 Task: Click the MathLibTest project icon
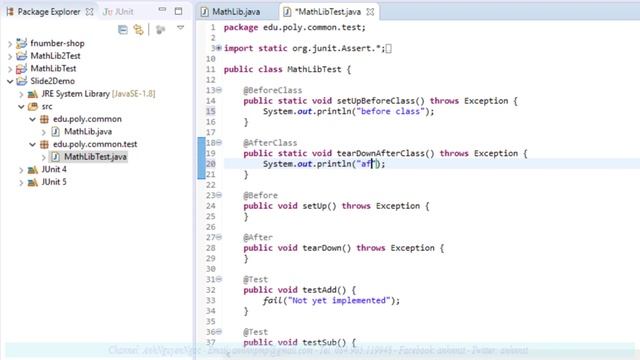pyautogui.click(x=21, y=68)
